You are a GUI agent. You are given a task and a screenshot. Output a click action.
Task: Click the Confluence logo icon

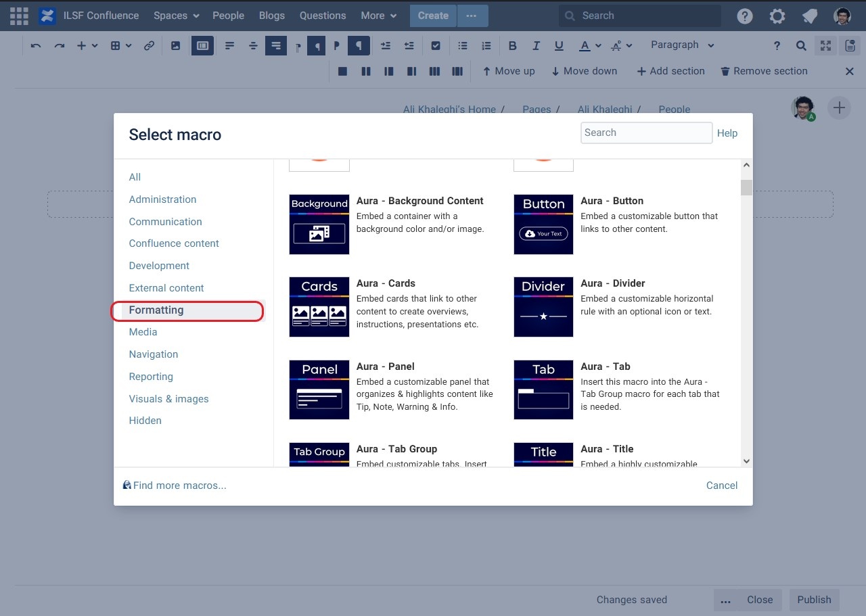click(x=47, y=16)
